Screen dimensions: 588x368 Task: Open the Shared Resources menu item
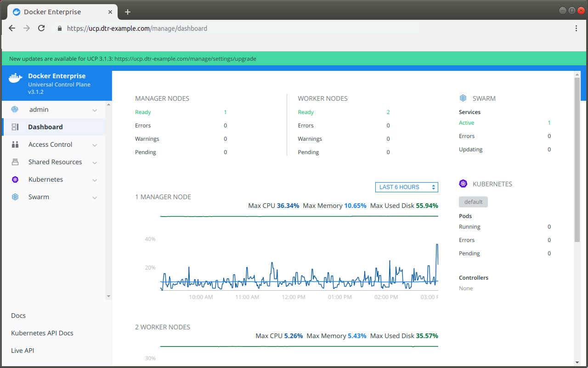tap(53, 162)
